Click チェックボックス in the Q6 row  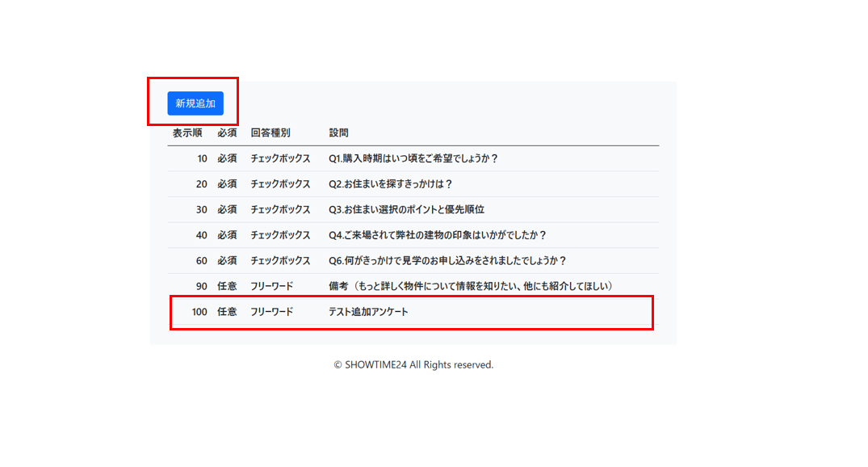(280, 260)
